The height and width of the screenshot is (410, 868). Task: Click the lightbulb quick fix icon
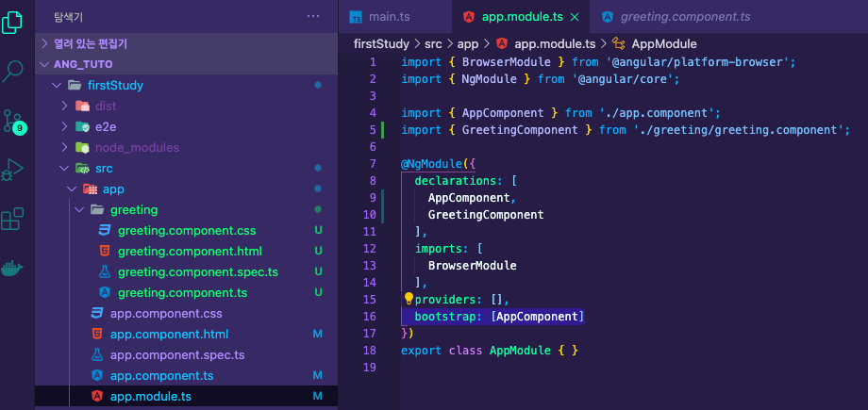pyautogui.click(x=409, y=299)
